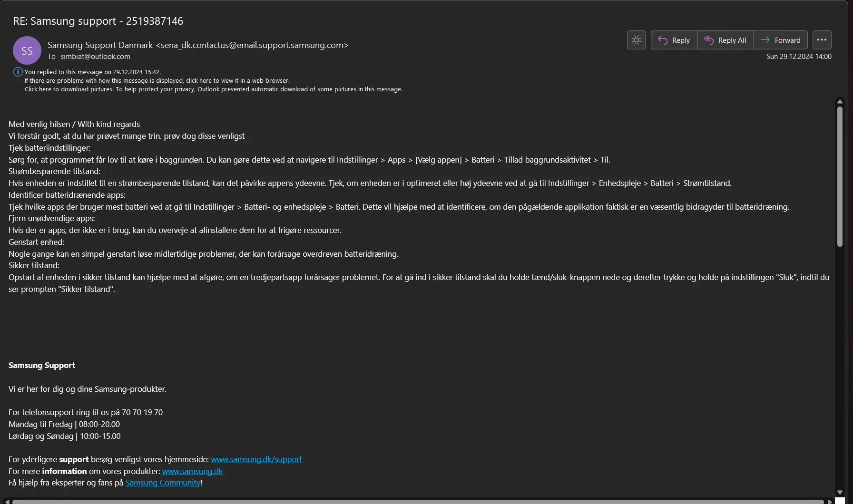
Task: Click the horizontal scroll right arrow
Action: 830,501
